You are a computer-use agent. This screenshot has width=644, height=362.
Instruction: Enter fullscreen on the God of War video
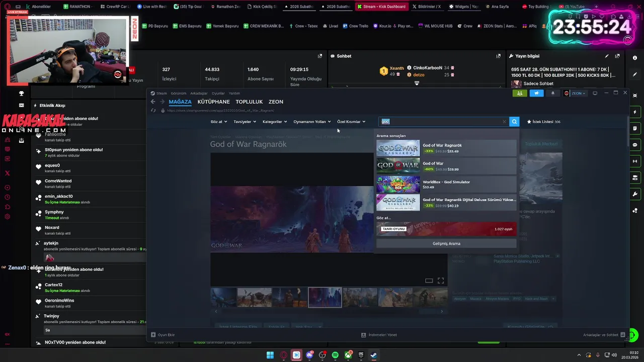(x=441, y=281)
